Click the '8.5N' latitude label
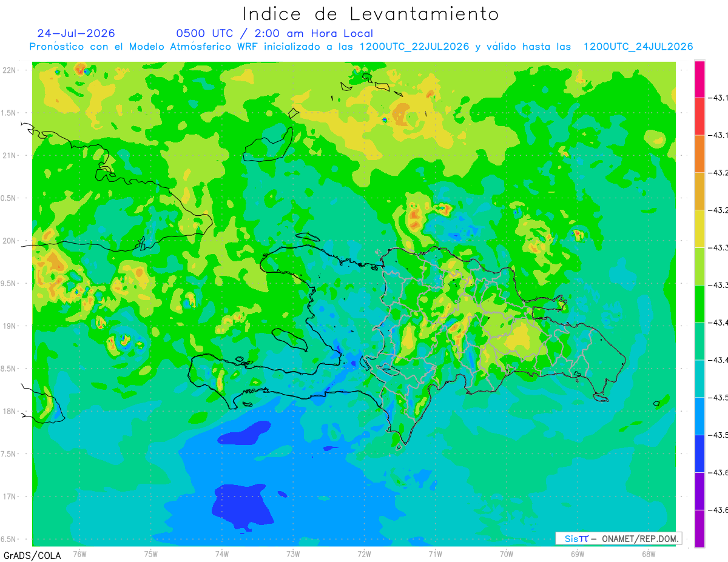This screenshot has height=562, width=728. click(8, 369)
